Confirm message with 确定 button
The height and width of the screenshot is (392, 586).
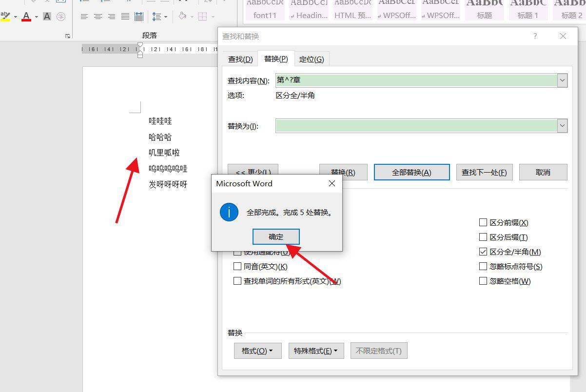pos(276,236)
